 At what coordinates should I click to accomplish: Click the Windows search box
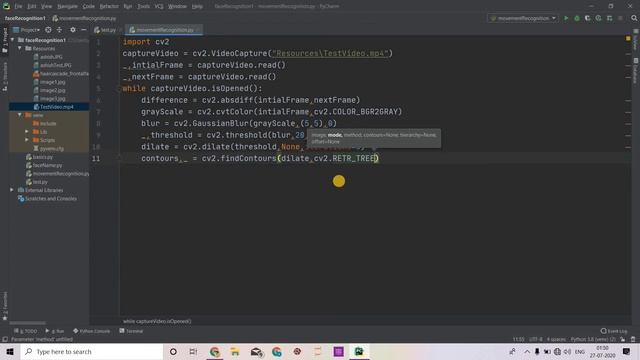(x=92, y=351)
